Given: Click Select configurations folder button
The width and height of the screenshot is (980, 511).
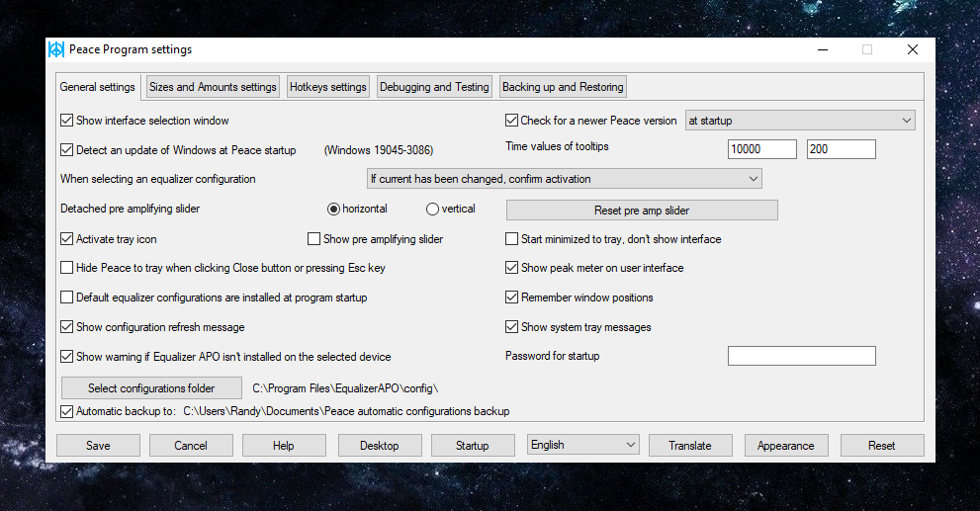Looking at the screenshot, I should [151, 387].
